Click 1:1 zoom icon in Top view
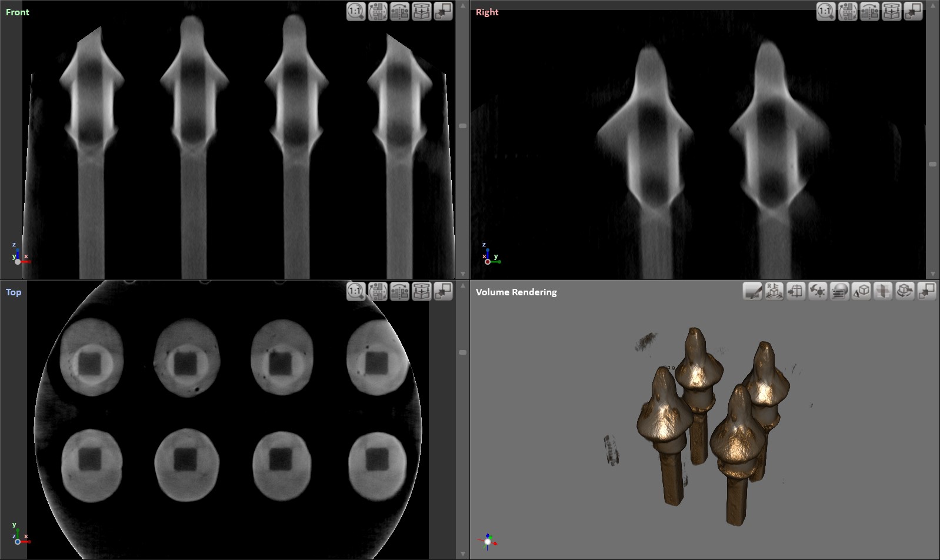The image size is (940, 560). (x=356, y=291)
